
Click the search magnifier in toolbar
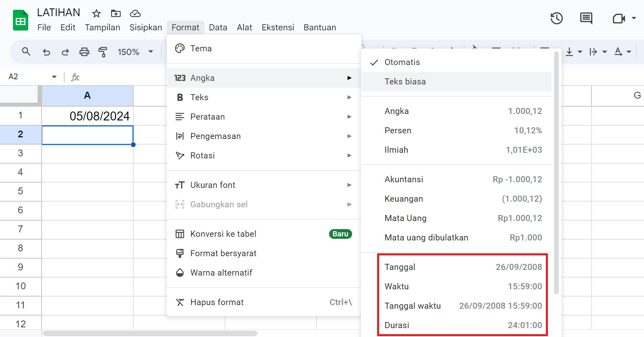pos(26,52)
